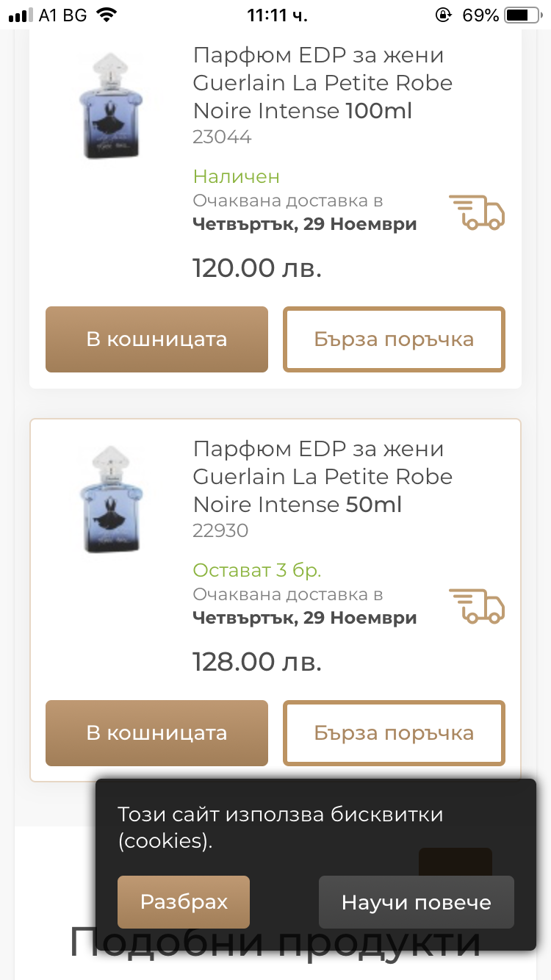The image size is (551, 980).
Task: Open the 100ml perfume bottle image
Action: point(110,105)
